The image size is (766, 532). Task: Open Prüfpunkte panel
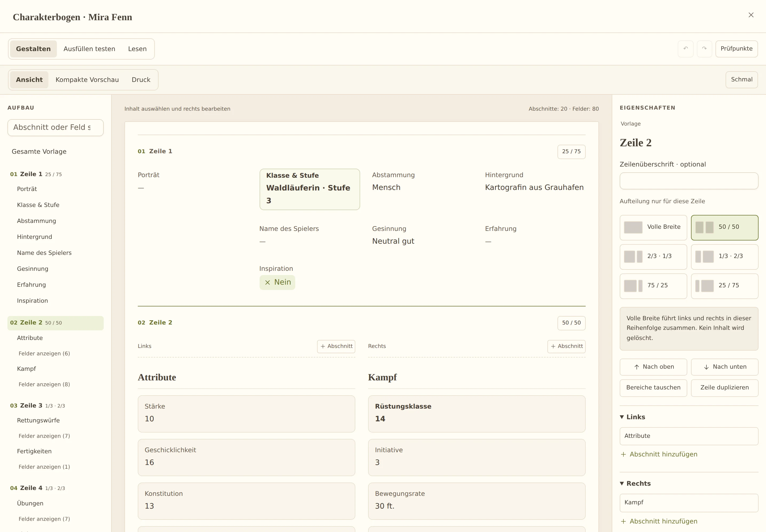click(x=736, y=49)
